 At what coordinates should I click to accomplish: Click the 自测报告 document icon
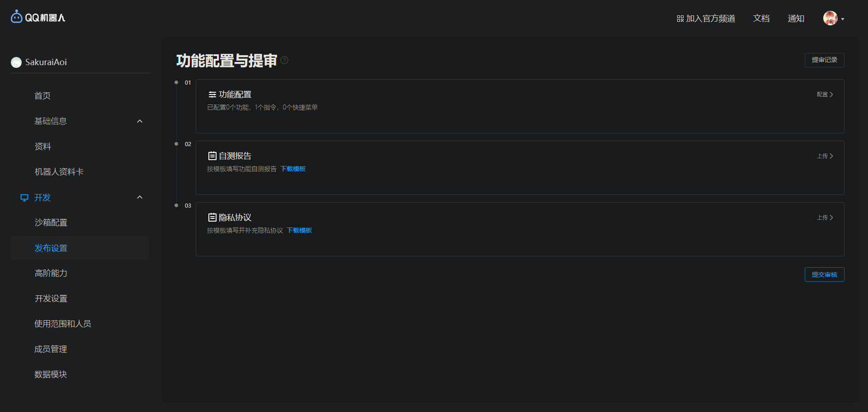click(212, 156)
